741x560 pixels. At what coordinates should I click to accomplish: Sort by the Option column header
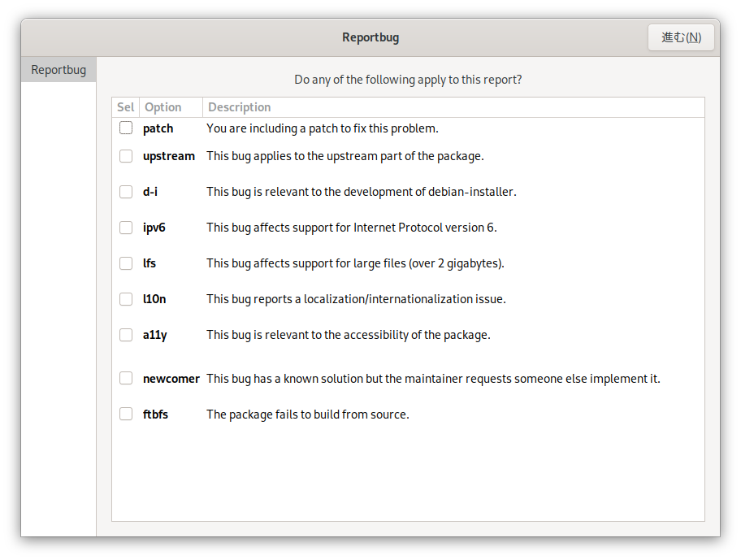pyautogui.click(x=171, y=107)
